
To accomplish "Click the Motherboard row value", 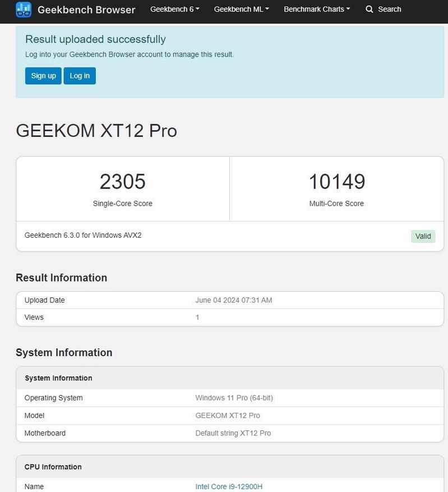I will coord(233,433).
